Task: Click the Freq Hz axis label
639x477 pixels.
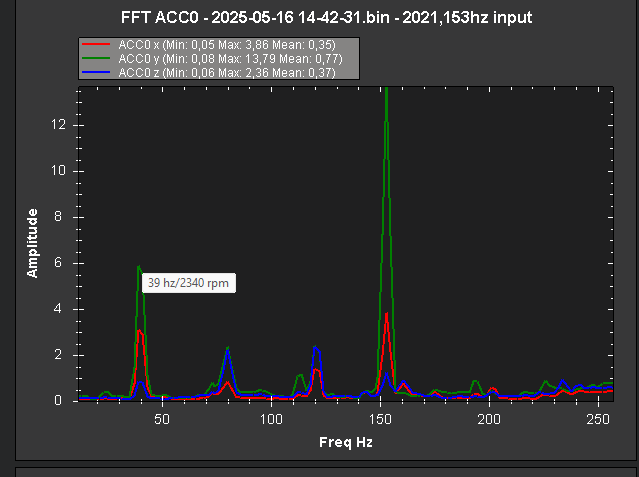Action: pos(346,442)
